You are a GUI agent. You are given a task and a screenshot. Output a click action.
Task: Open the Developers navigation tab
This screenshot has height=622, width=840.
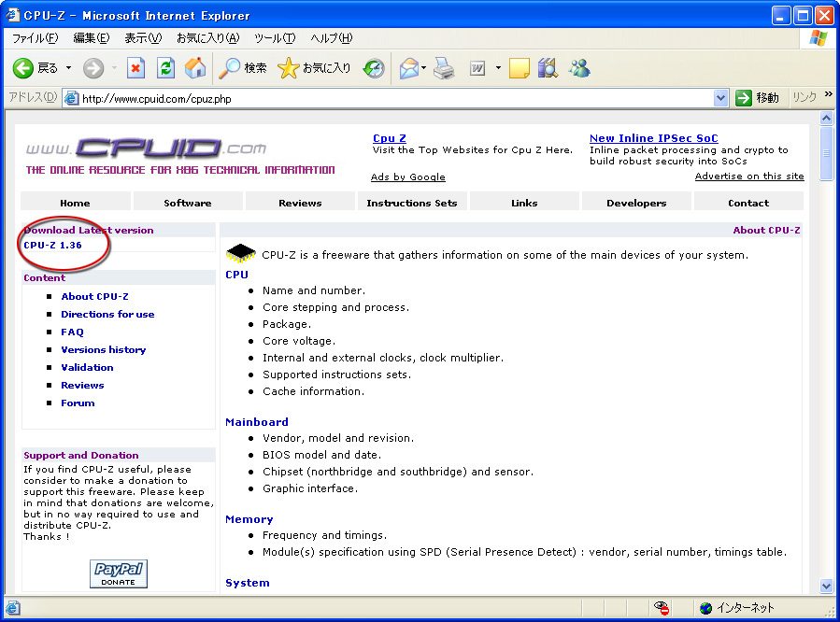[x=636, y=203]
